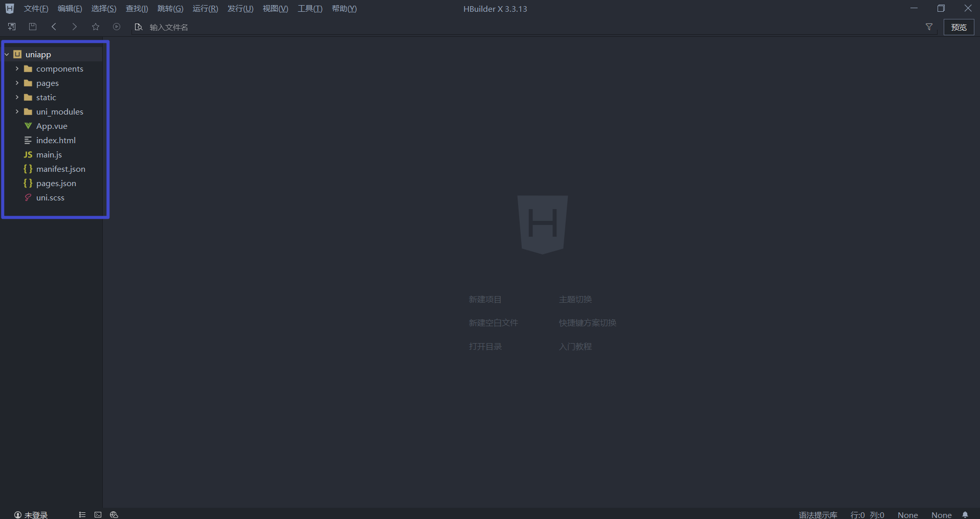Click the new file toolbar icon
The image size is (980, 519).
[12, 27]
